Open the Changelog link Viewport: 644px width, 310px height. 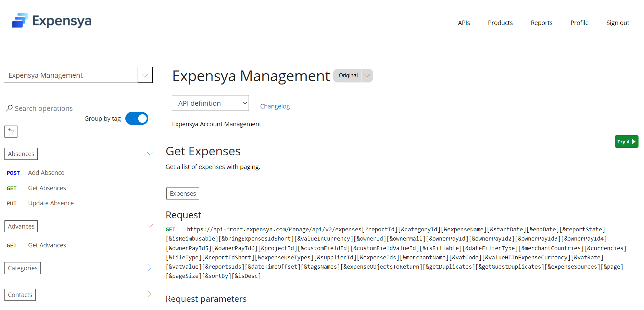pyautogui.click(x=275, y=106)
